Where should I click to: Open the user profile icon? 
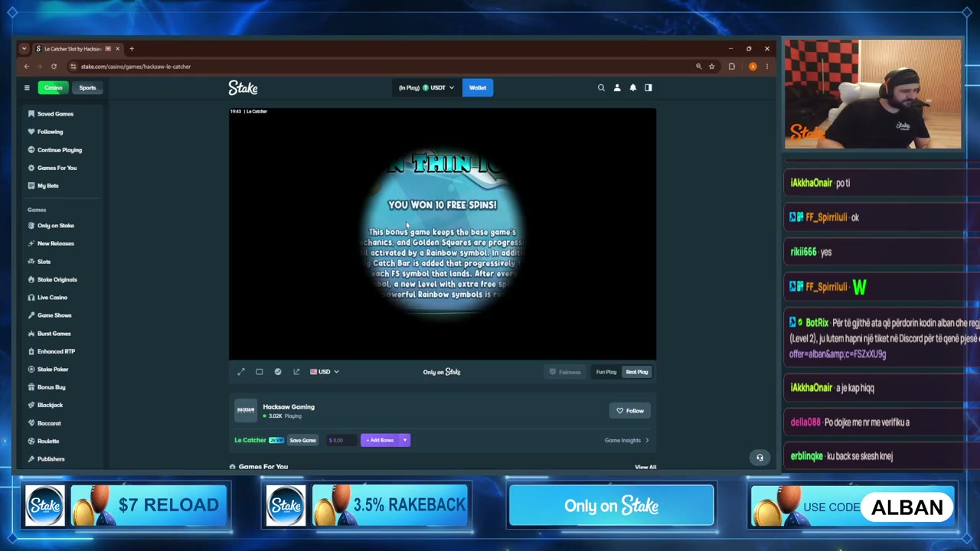click(x=617, y=88)
